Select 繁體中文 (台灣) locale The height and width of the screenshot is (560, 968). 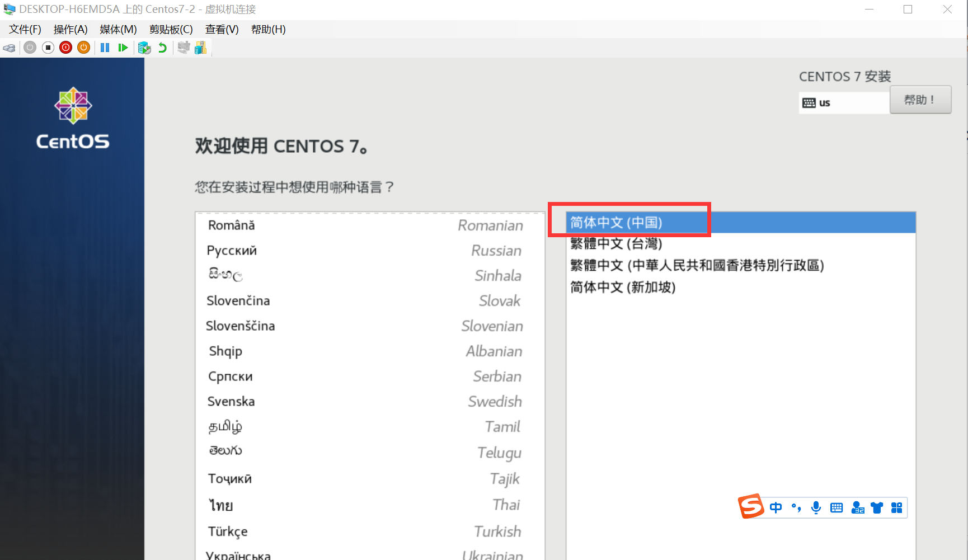tap(740, 244)
